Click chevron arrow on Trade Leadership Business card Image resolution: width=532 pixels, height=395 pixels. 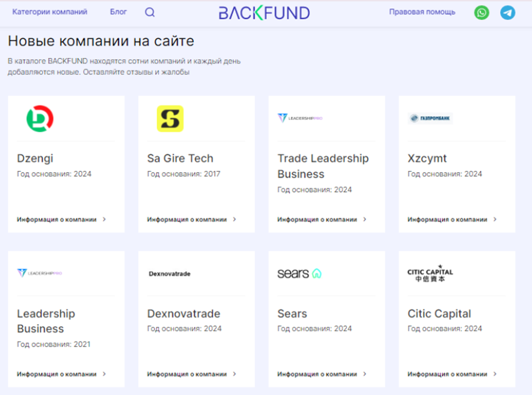coord(365,219)
